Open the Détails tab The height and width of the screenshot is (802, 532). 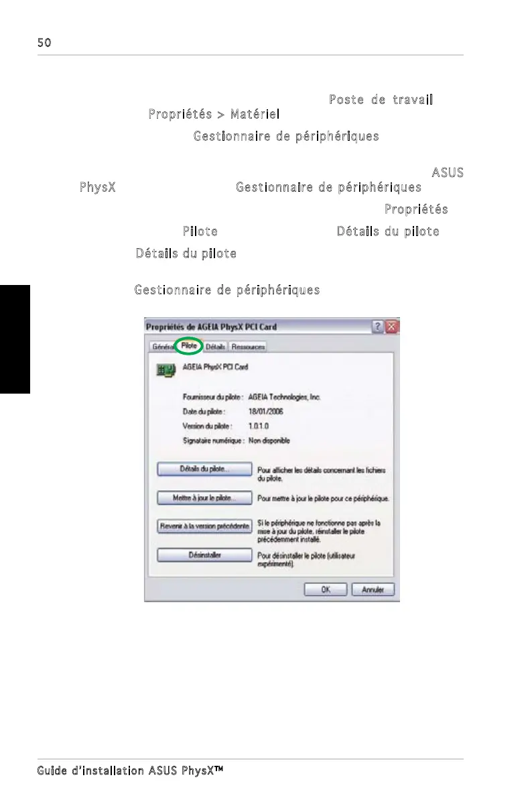(x=215, y=347)
